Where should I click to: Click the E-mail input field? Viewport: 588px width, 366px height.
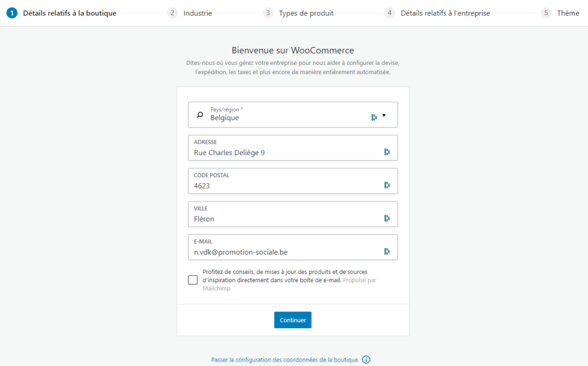(x=293, y=248)
